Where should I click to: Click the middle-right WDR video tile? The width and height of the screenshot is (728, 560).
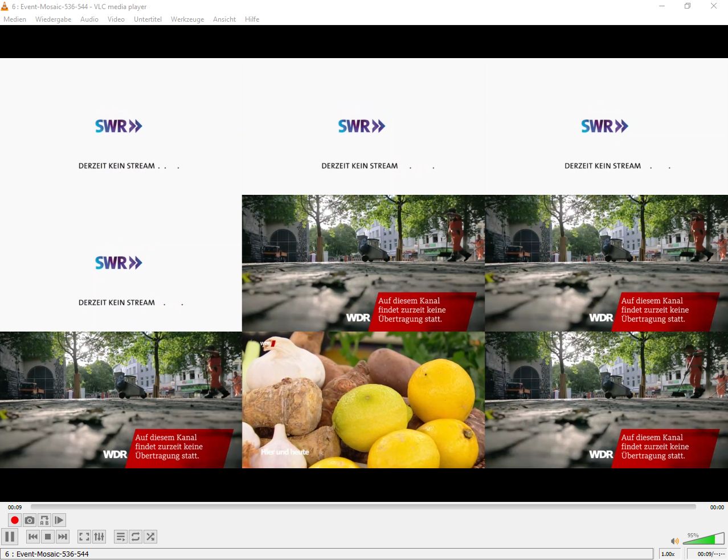coord(607,263)
